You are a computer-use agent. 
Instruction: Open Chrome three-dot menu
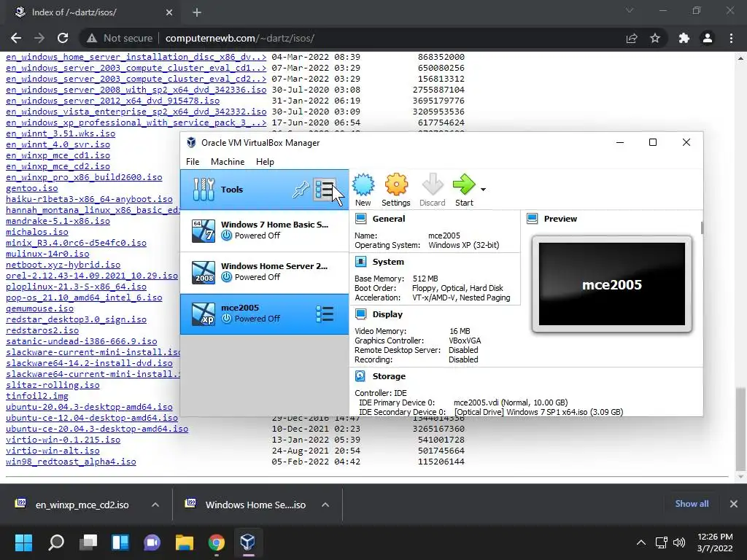tap(731, 38)
